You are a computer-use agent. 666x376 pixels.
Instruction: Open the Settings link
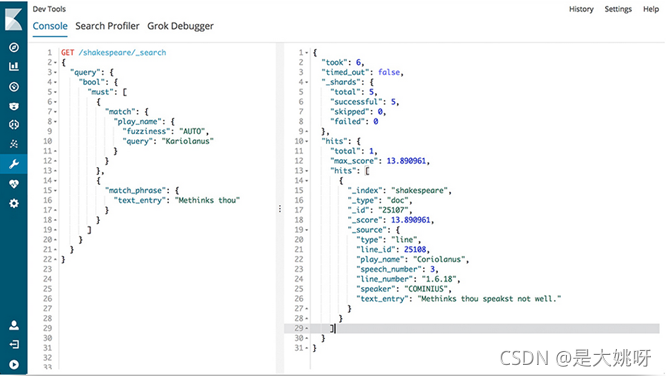coord(618,9)
